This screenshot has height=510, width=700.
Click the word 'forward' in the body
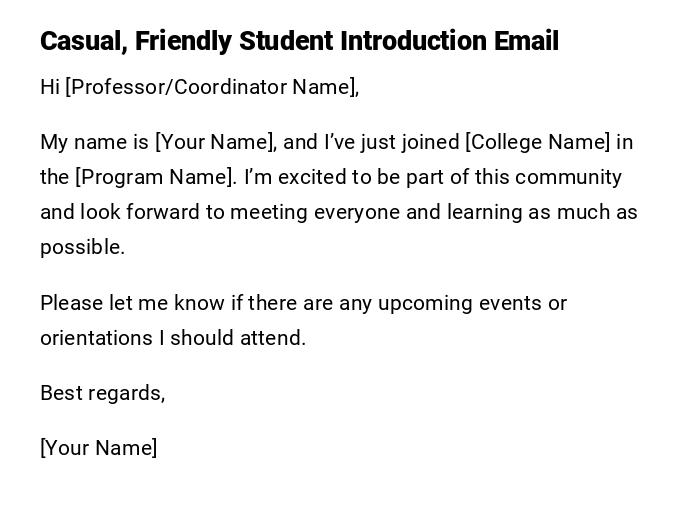[x=188, y=212]
